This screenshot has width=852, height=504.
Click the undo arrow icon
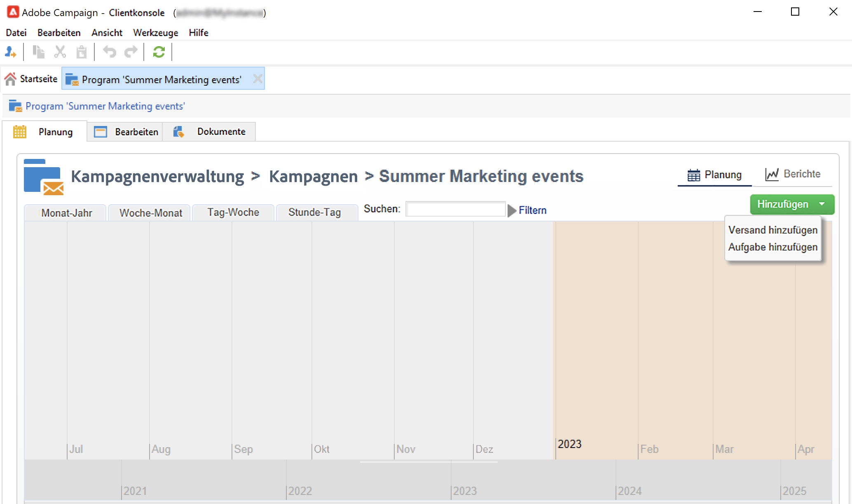[109, 52]
